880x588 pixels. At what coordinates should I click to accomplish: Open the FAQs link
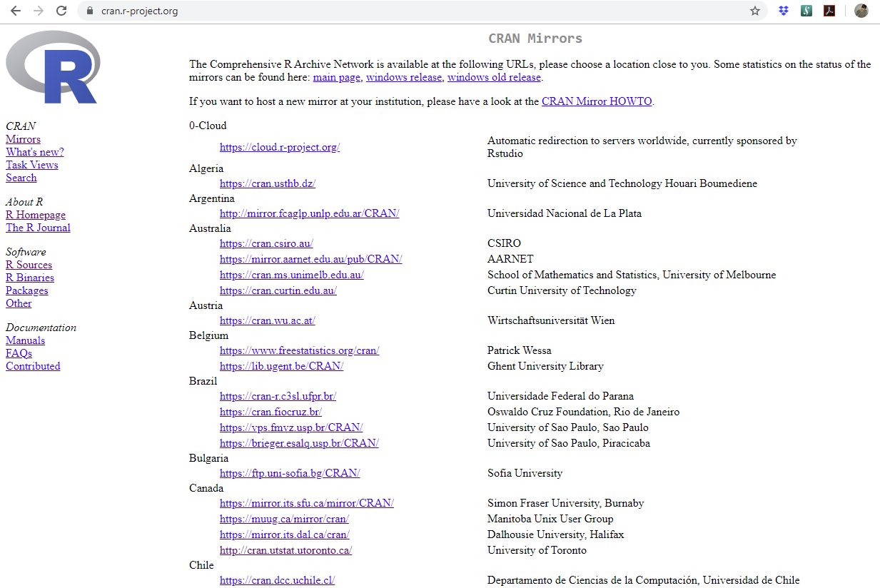pyautogui.click(x=19, y=353)
